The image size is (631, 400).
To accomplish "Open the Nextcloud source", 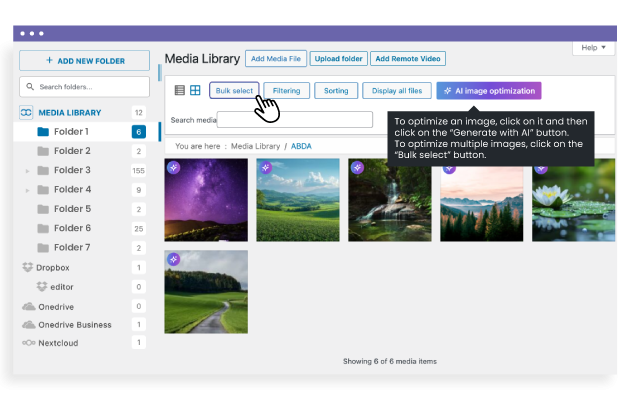I will (60, 343).
